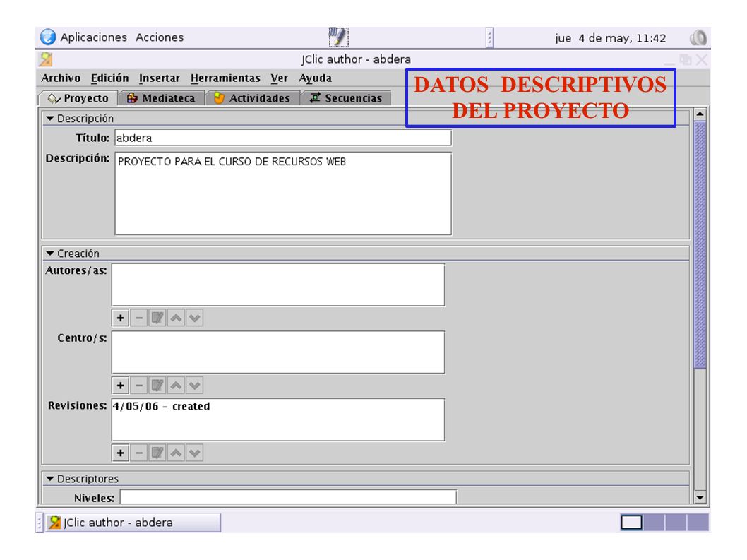The height and width of the screenshot is (560, 747).
Task: Switch to the Secuencias tab
Action: pyautogui.click(x=347, y=98)
